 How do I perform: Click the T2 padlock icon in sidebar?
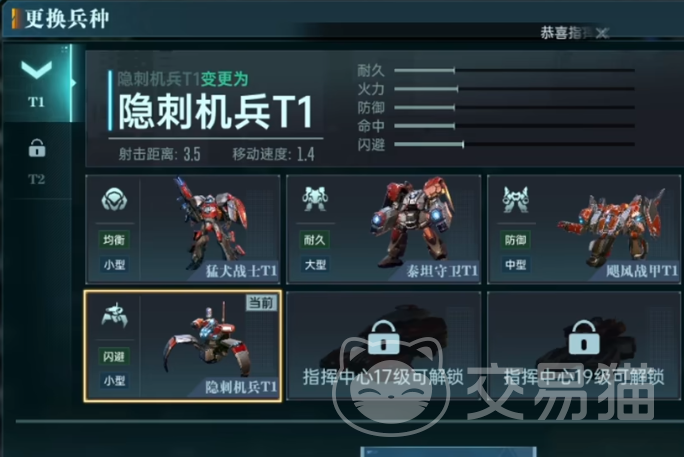click(37, 148)
